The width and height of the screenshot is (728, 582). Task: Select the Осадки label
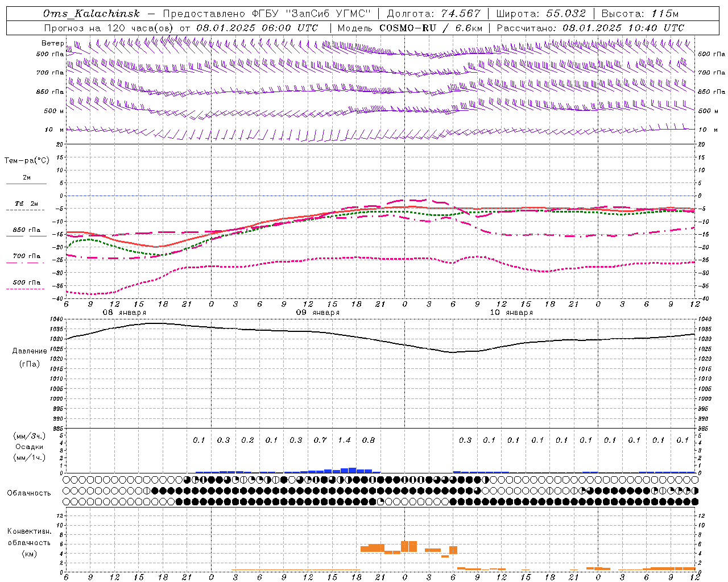point(30,447)
